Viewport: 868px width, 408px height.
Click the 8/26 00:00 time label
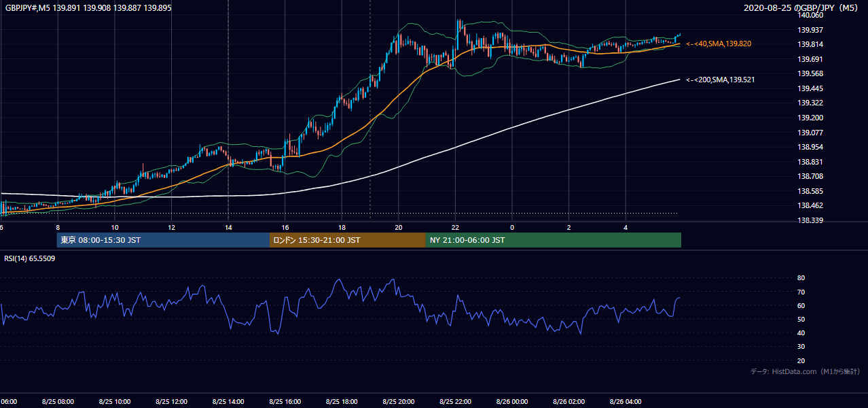511,402
